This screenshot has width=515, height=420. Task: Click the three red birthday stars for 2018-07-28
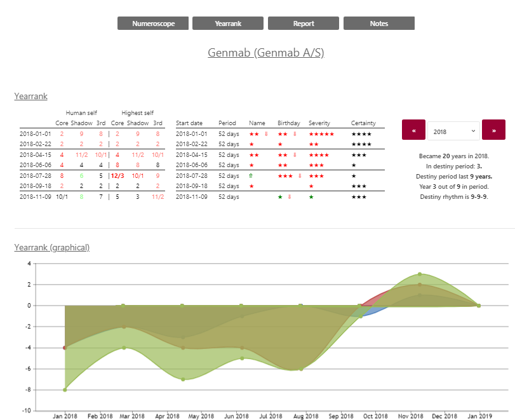coord(285,176)
